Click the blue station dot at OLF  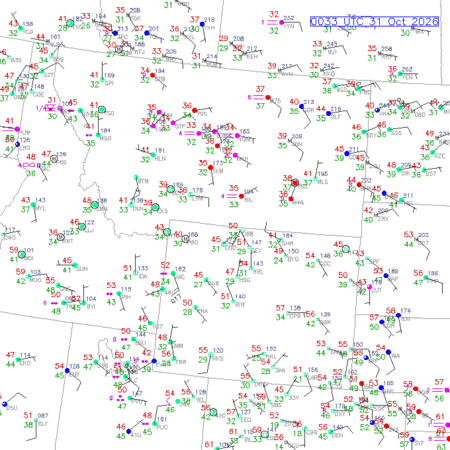[x=328, y=113]
